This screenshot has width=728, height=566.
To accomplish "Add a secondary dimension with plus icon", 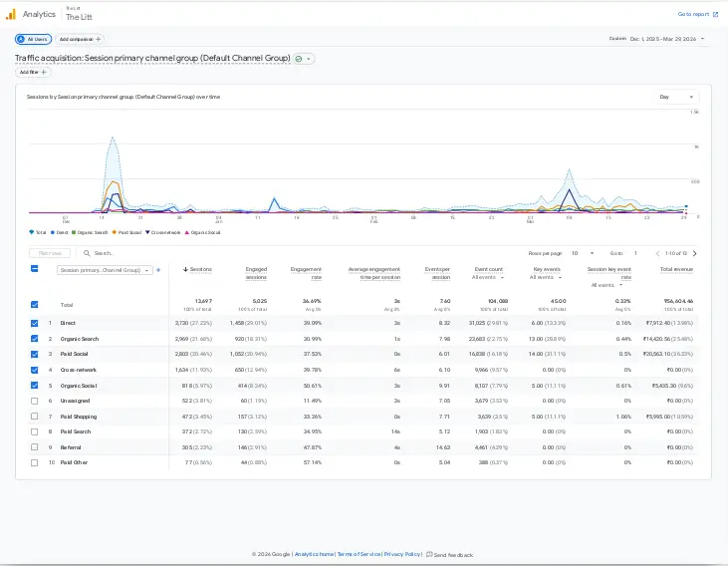I will (158, 269).
